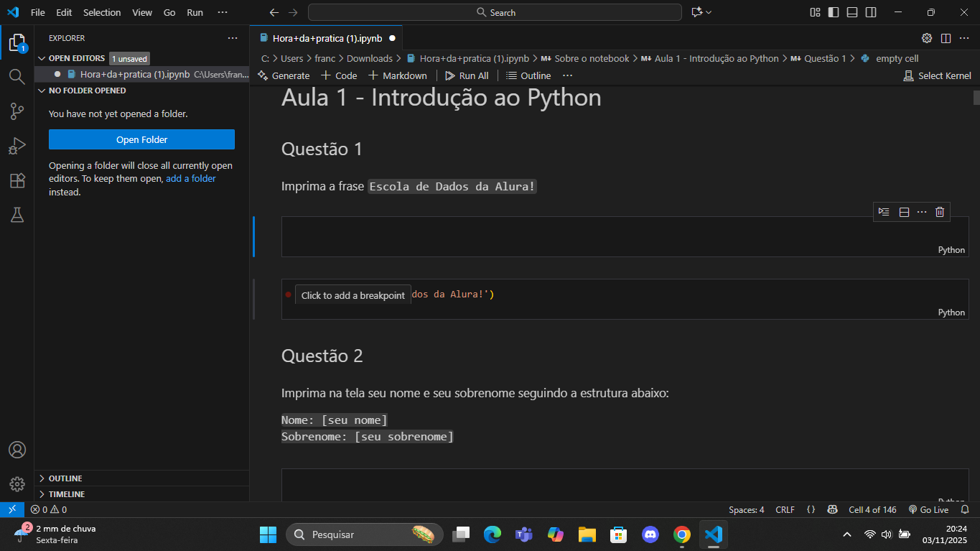The width and height of the screenshot is (980, 551).
Task: Toggle the primary sidebar visibility
Action: point(833,11)
